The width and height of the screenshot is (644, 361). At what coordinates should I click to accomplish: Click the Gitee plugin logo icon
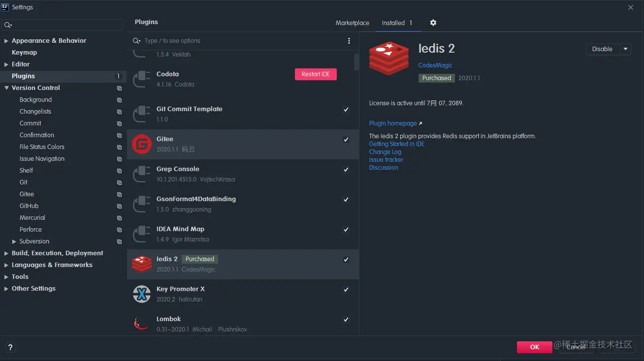(x=142, y=144)
